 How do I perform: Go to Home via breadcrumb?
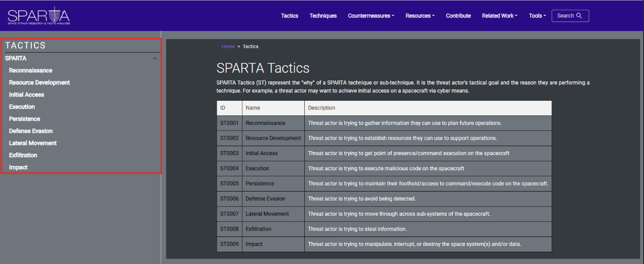(228, 47)
